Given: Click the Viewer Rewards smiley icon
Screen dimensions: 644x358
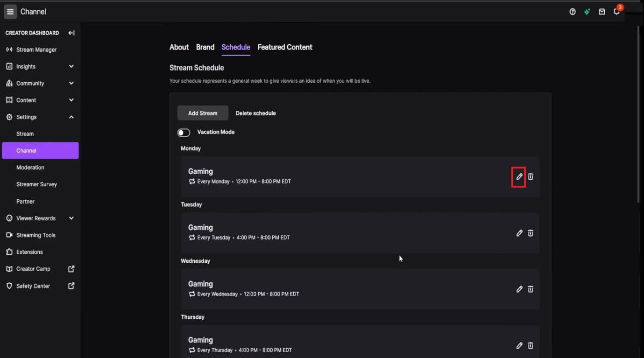Looking at the screenshot, I should click(9, 218).
